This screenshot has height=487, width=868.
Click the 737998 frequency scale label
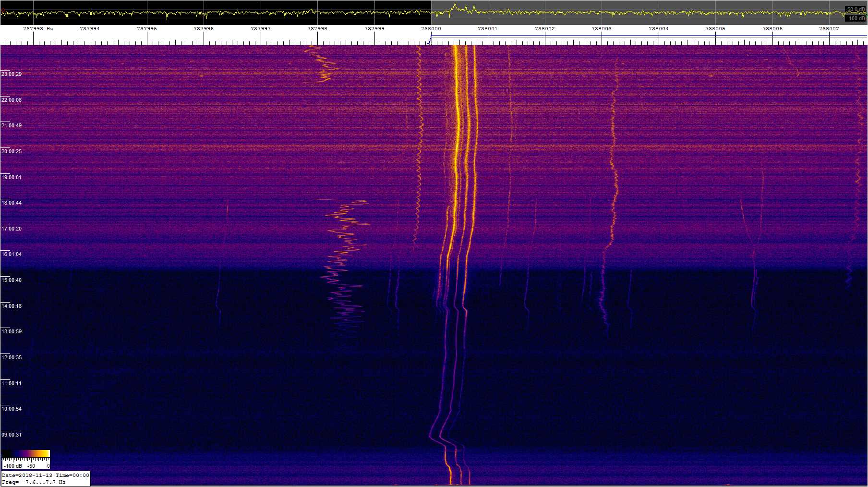317,29
